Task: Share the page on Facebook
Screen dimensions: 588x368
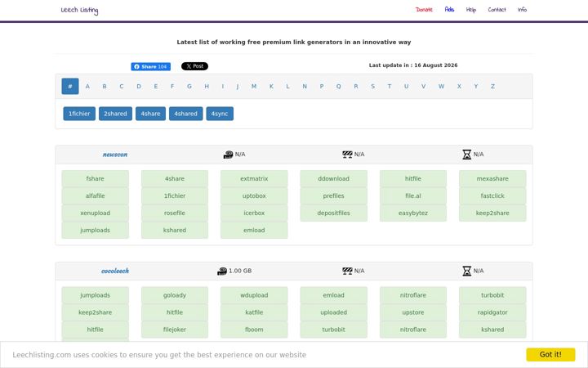Action: coord(151,66)
